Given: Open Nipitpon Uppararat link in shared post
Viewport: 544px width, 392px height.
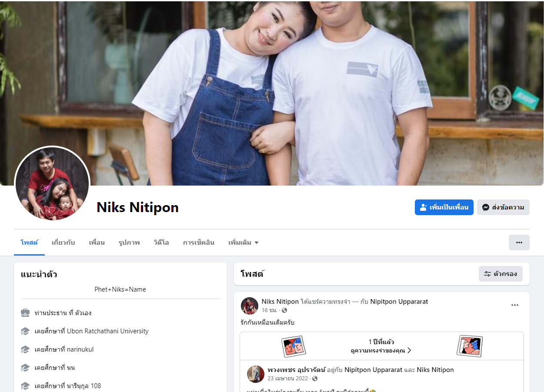Looking at the screenshot, I should point(373,370).
